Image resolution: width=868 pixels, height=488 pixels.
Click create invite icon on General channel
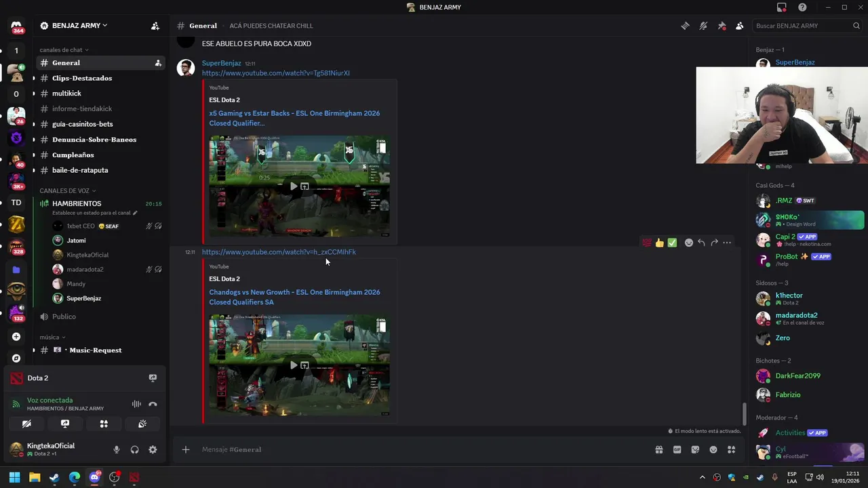click(x=158, y=63)
